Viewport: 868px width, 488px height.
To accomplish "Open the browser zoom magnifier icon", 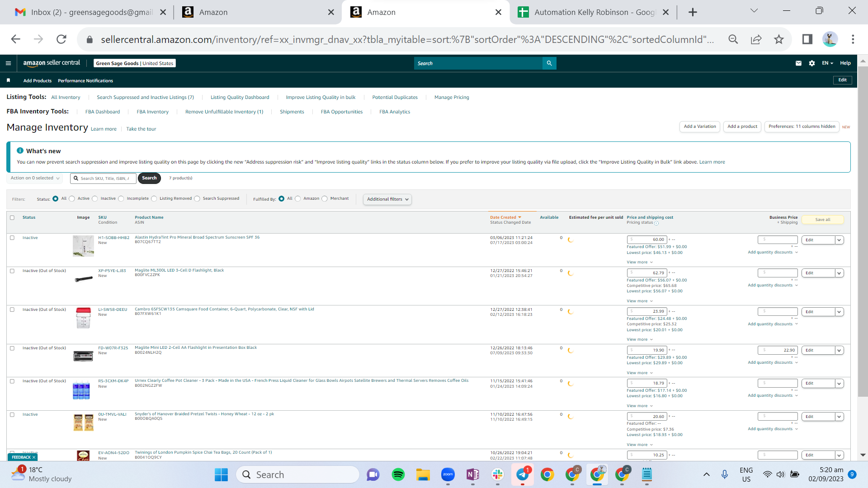I will tap(733, 39).
